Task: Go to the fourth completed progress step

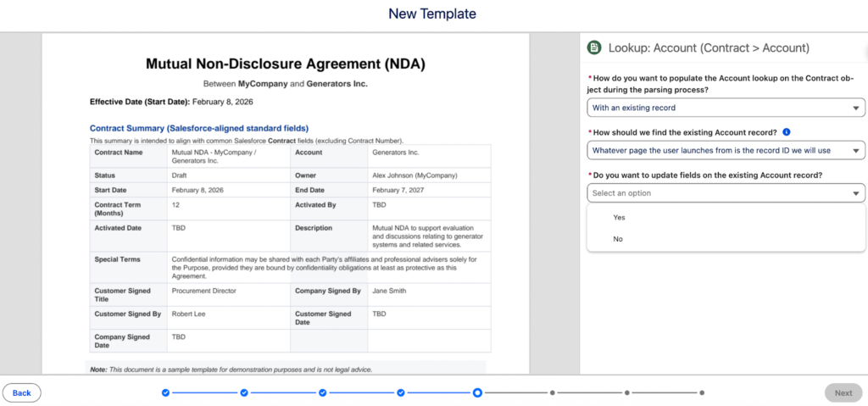Action: point(402,392)
